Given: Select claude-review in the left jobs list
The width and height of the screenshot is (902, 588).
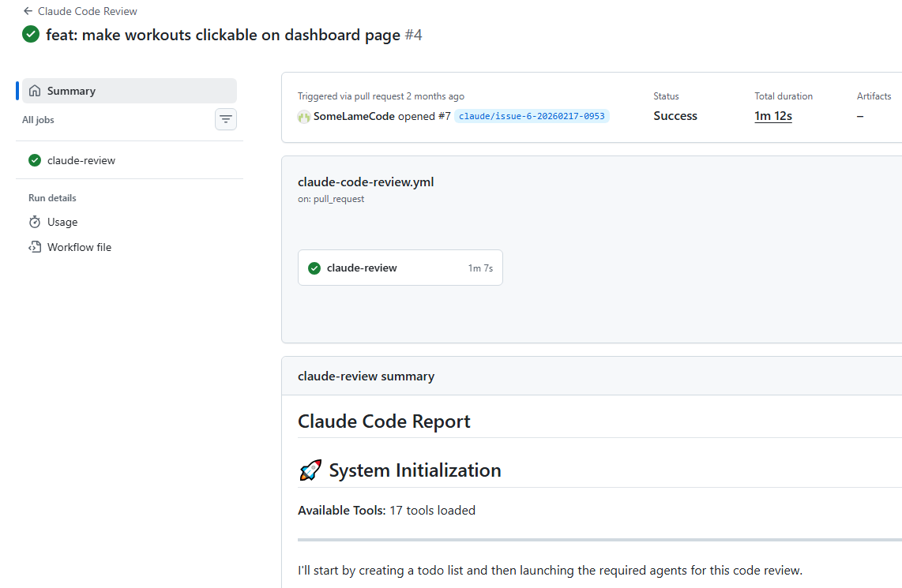Looking at the screenshot, I should (x=81, y=159).
